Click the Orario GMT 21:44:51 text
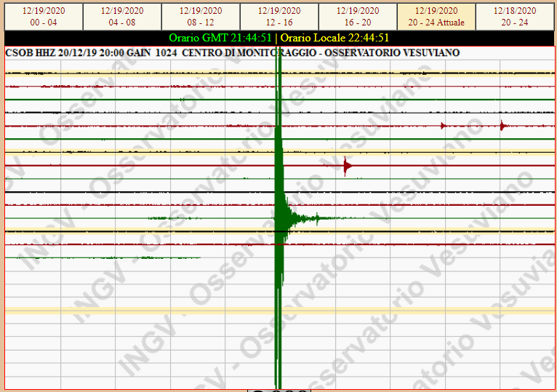The image size is (557, 392). coord(220,38)
